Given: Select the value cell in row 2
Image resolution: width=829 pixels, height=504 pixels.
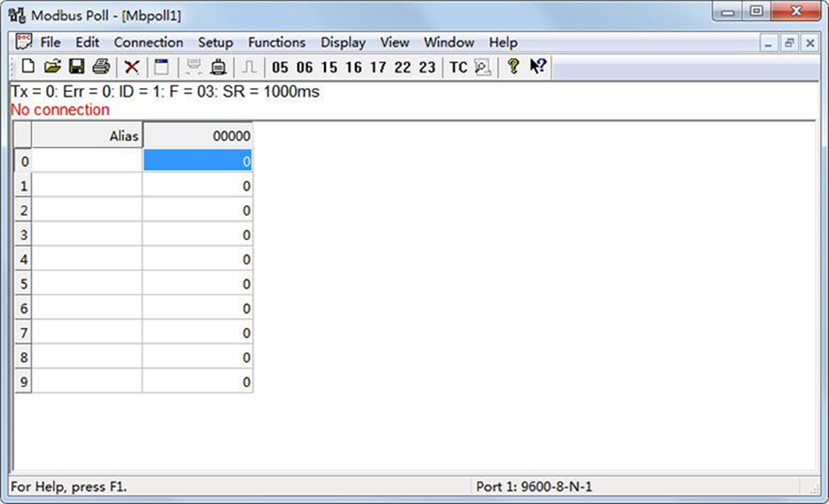Looking at the screenshot, I should point(198,210).
